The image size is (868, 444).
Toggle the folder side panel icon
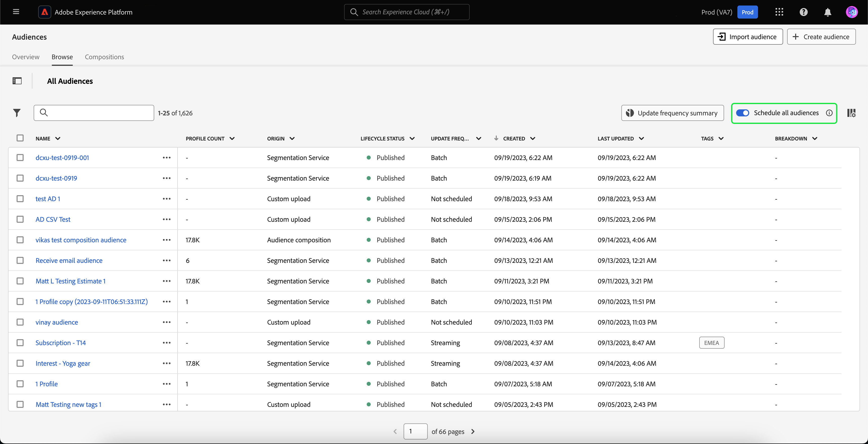[17, 81]
